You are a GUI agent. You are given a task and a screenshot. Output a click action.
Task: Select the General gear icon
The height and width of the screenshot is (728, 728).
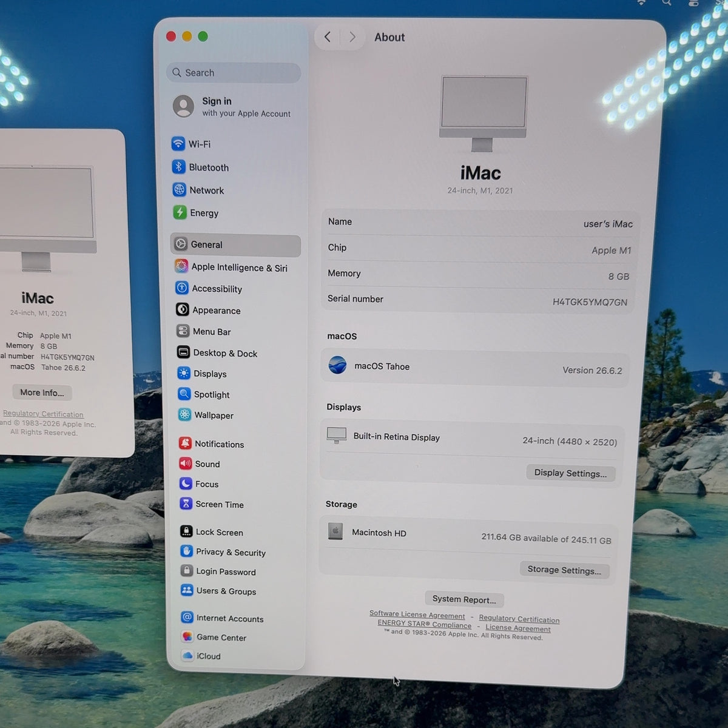tap(181, 244)
